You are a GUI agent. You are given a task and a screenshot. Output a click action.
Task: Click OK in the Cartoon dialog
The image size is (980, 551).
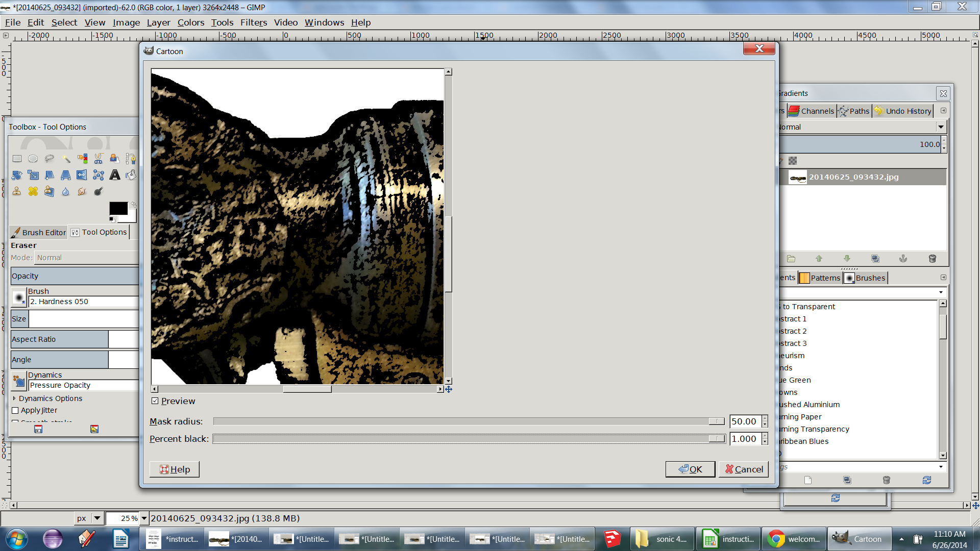(x=690, y=469)
